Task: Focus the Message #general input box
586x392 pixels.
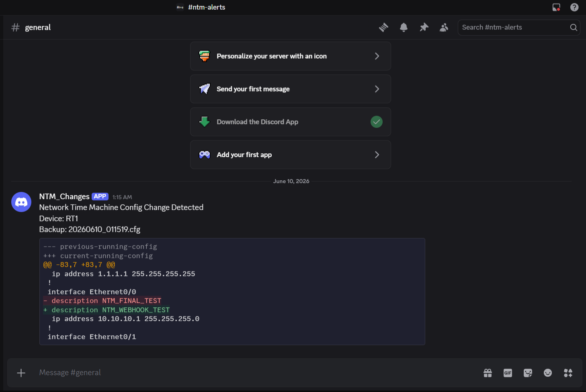Action: tap(257, 373)
